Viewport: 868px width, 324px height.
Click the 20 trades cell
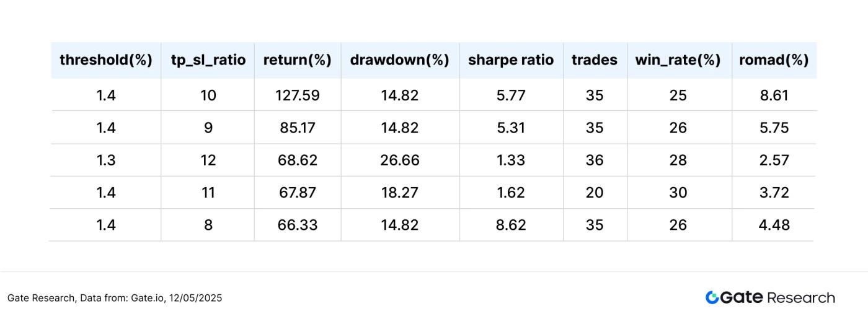click(x=595, y=193)
